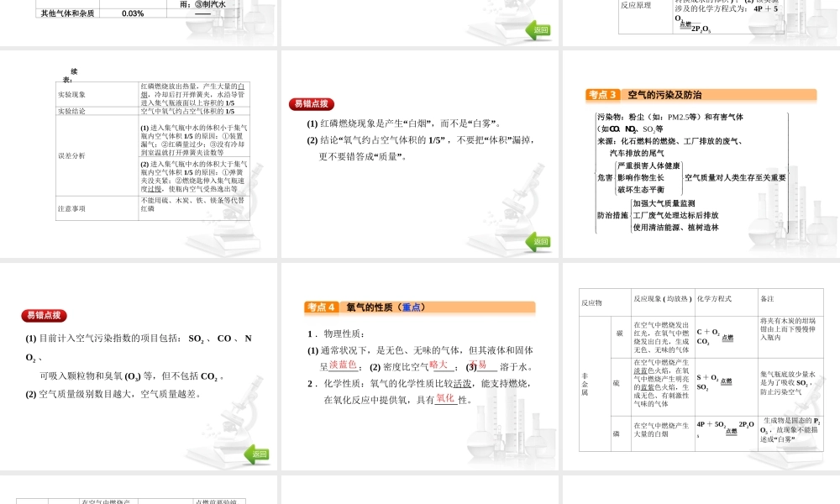Click the red answer 氧化
This screenshot has width=840, height=504.
[x=444, y=398]
